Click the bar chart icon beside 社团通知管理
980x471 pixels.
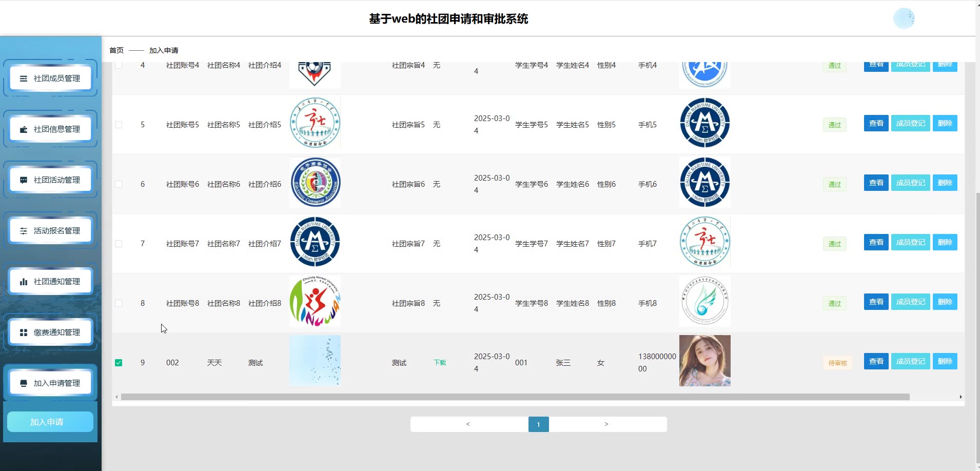(x=24, y=282)
